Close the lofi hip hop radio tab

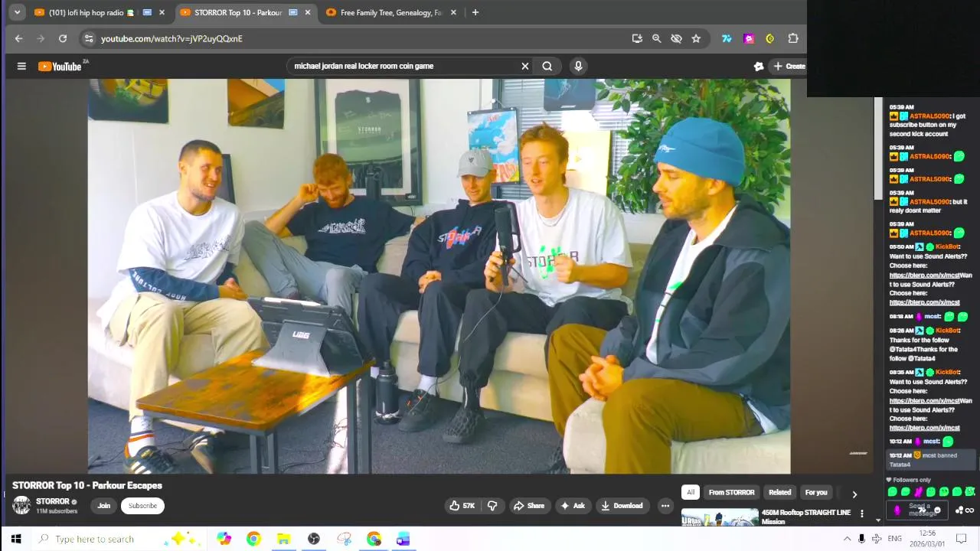tap(162, 12)
